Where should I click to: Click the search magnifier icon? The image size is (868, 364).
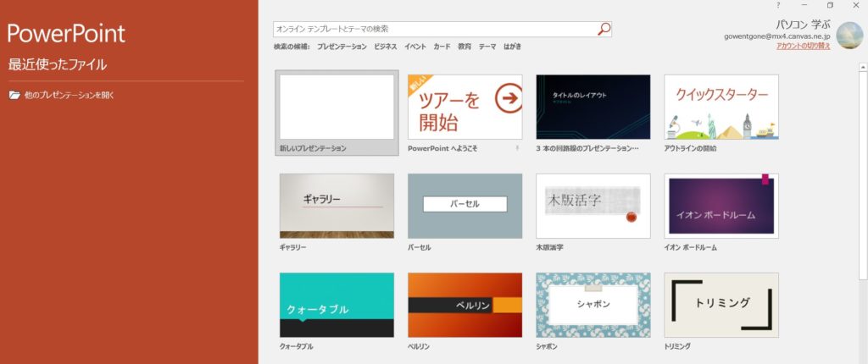604,29
